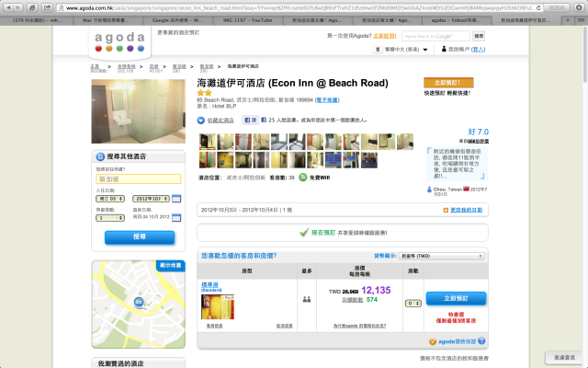This screenshot has height=368, width=588.
Task: Click the agoda價格保證 link
Action: click(x=458, y=341)
